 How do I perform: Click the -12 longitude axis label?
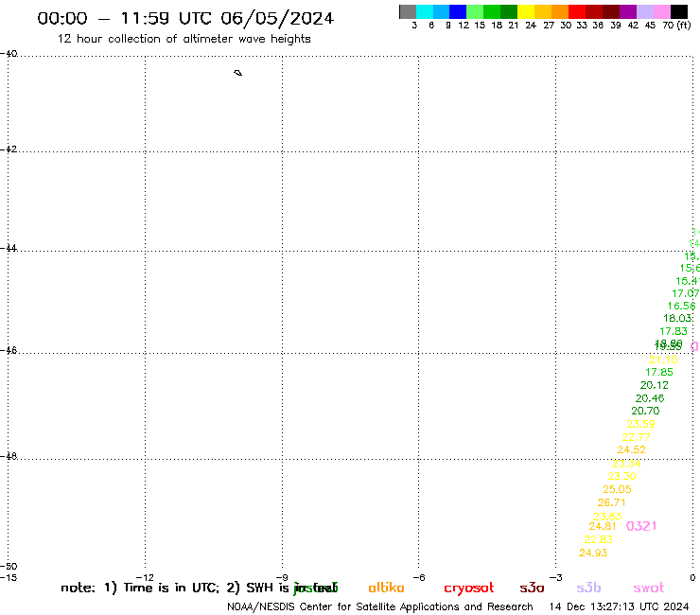coord(145,577)
